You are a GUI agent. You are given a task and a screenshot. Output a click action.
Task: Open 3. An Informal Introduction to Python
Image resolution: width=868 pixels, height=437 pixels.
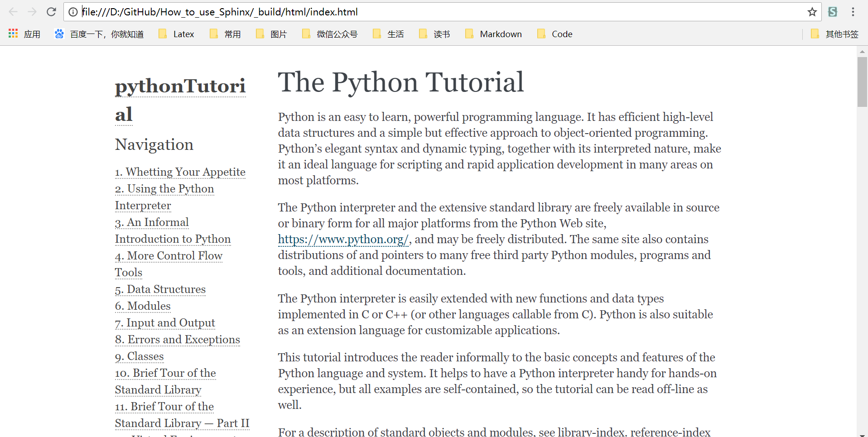click(x=173, y=231)
